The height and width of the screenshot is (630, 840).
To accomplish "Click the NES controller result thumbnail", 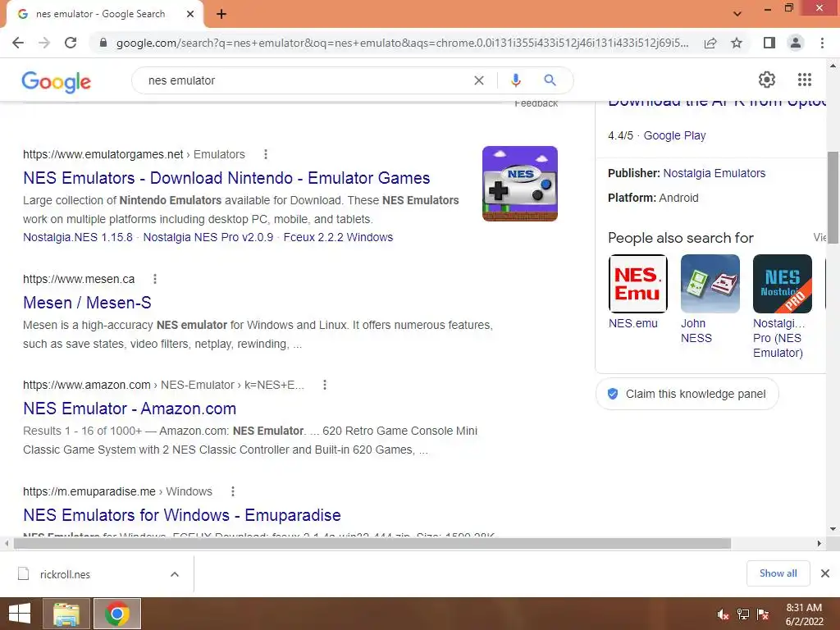I will click(519, 184).
